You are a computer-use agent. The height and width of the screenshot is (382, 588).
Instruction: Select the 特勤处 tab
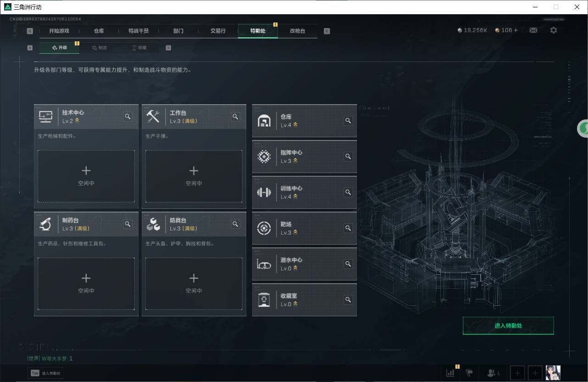click(x=258, y=31)
